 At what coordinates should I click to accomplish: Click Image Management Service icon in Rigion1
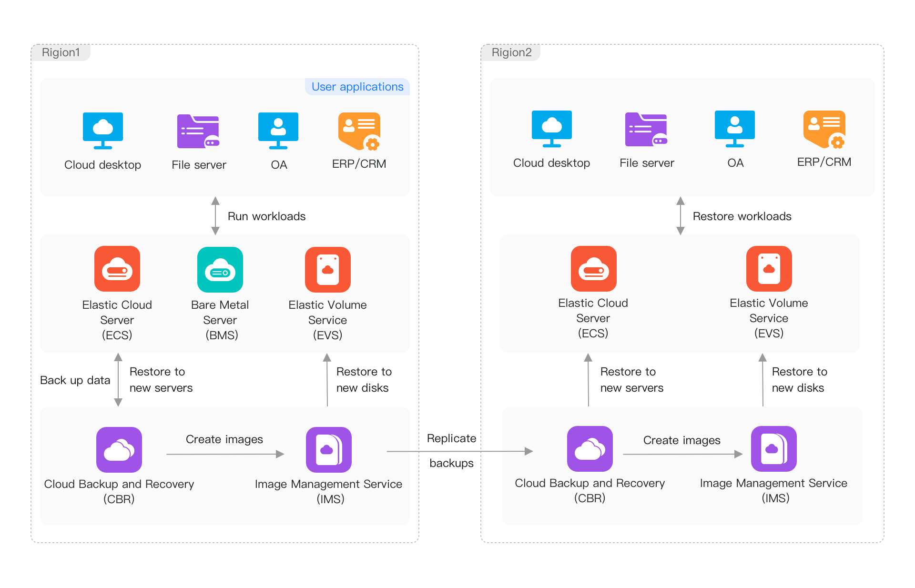[329, 450]
